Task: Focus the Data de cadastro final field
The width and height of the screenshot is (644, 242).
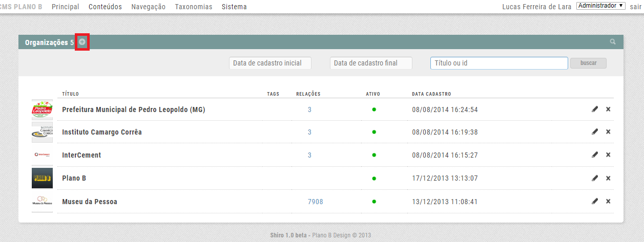Action: pos(371,63)
